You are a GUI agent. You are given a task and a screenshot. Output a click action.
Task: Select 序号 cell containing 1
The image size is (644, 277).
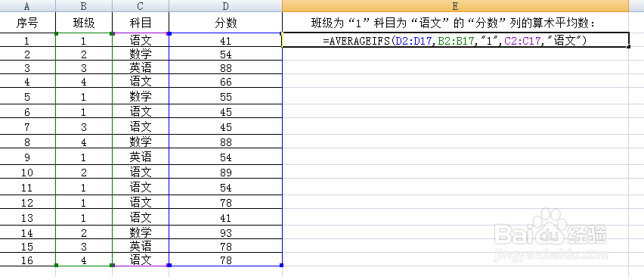point(27,40)
